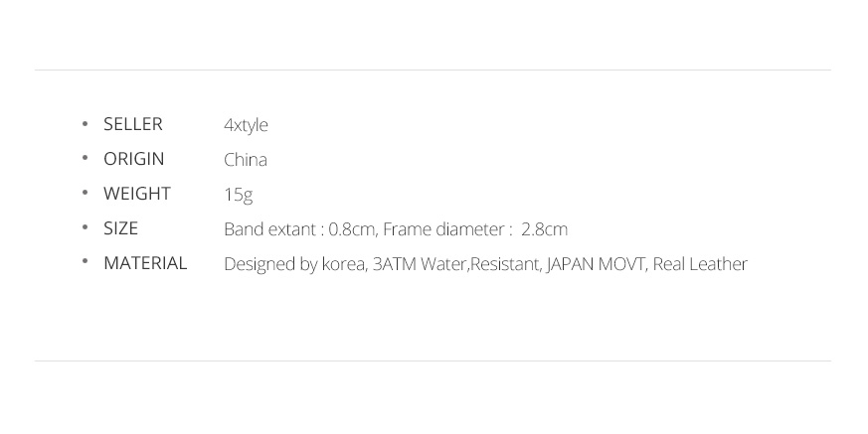Click the Band extant 0.8cm text

299,229
